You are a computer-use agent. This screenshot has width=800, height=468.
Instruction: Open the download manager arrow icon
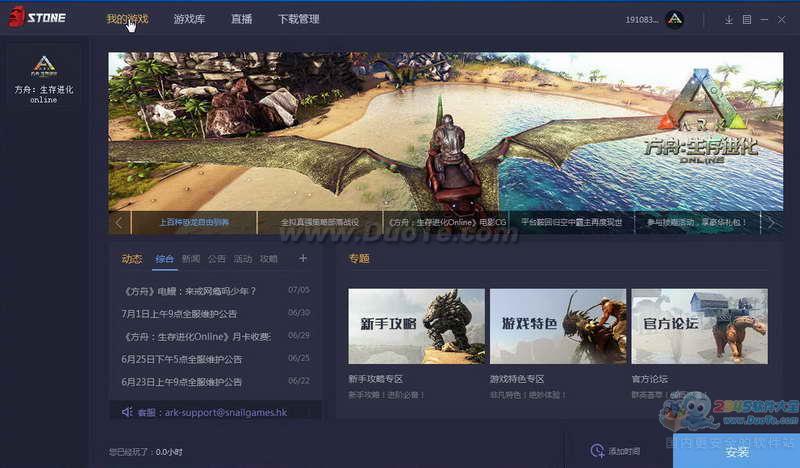729,20
